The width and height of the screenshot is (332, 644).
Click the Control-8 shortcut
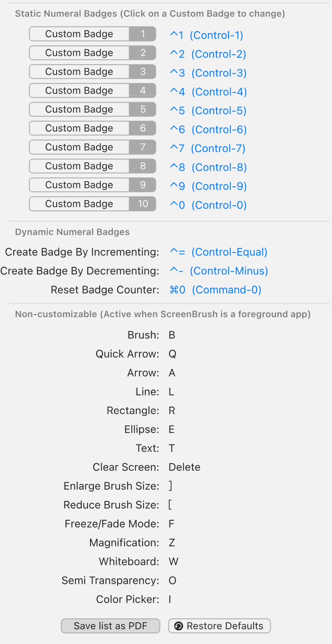(x=208, y=167)
